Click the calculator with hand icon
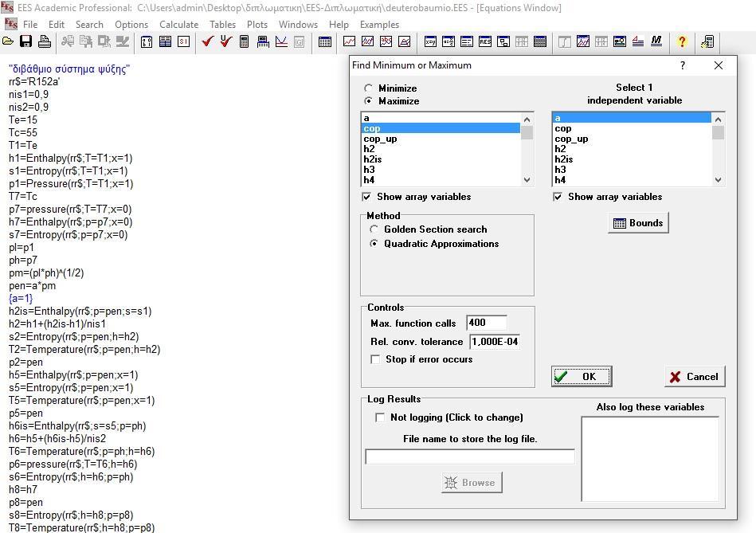The height and width of the screenshot is (533, 756). pyautogui.click(x=707, y=42)
